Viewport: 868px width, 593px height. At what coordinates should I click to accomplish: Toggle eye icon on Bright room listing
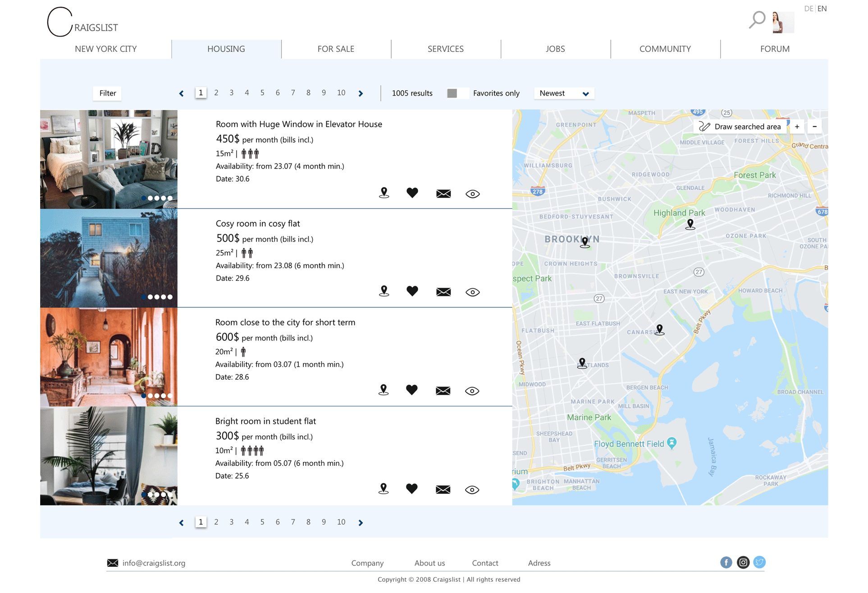(472, 489)
